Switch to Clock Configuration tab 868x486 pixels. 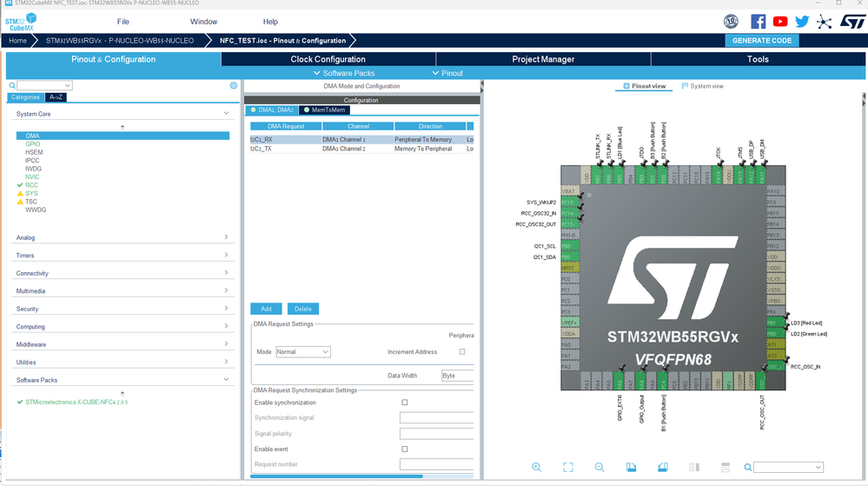(x=328, y=59)
